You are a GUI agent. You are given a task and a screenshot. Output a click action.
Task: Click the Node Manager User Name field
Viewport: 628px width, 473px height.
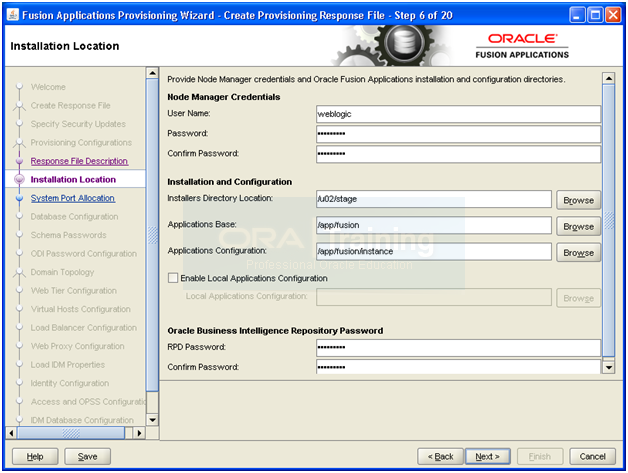pos(458,114)
